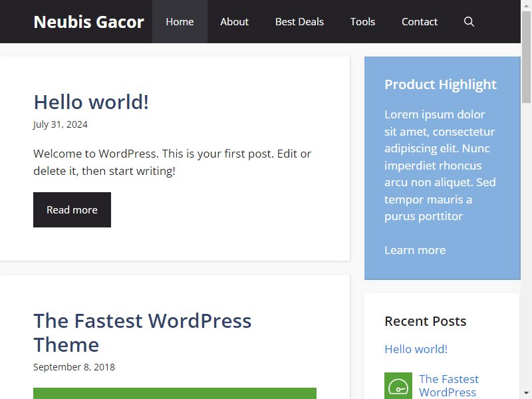The height and width of the screenshot is (399, 532).
Task: Click the green featured image banner
Action: point(175,393)
